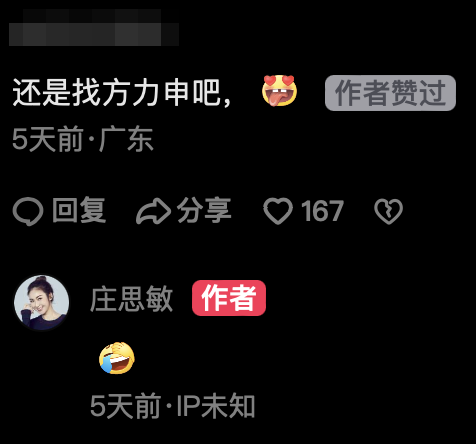This screenshot has width=476, height=444.
Task: Click the heart-eyes tongue-out emoji
Action: tap(279, 91)
